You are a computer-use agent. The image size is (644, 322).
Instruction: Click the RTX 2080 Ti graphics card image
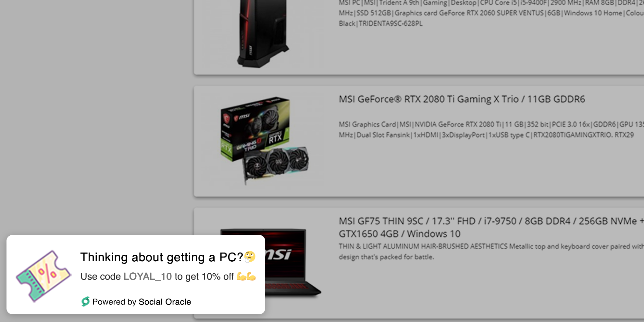click(x=265, y=141)
